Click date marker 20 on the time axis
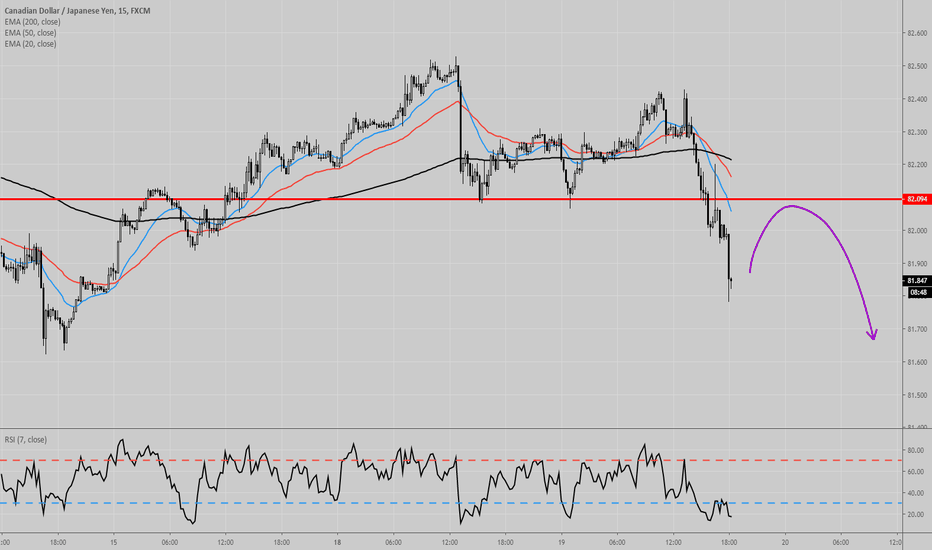 click(785, 541)
